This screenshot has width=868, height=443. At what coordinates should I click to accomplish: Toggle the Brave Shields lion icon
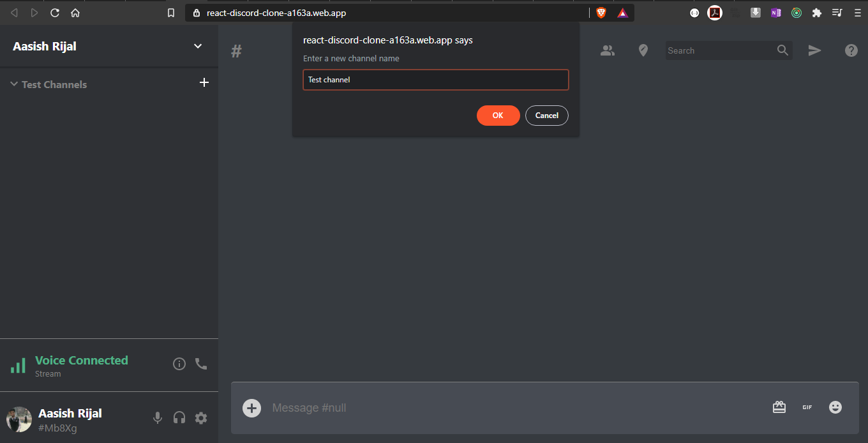601,13
